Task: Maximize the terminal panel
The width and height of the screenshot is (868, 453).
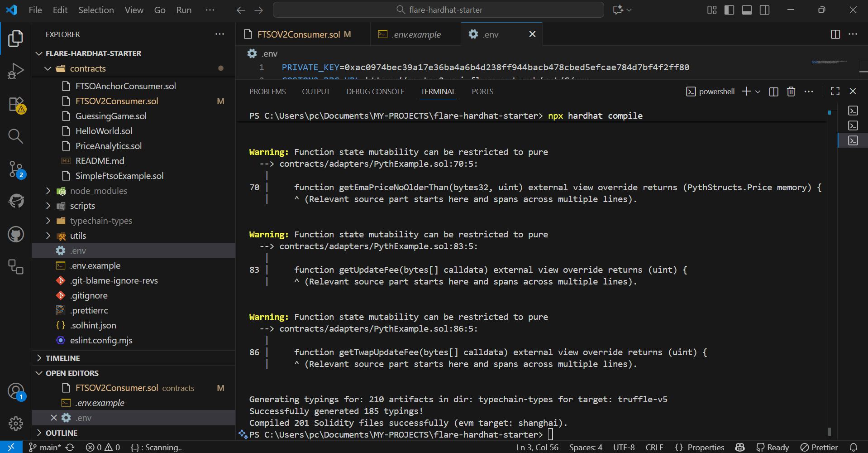Action: point(835,91)
